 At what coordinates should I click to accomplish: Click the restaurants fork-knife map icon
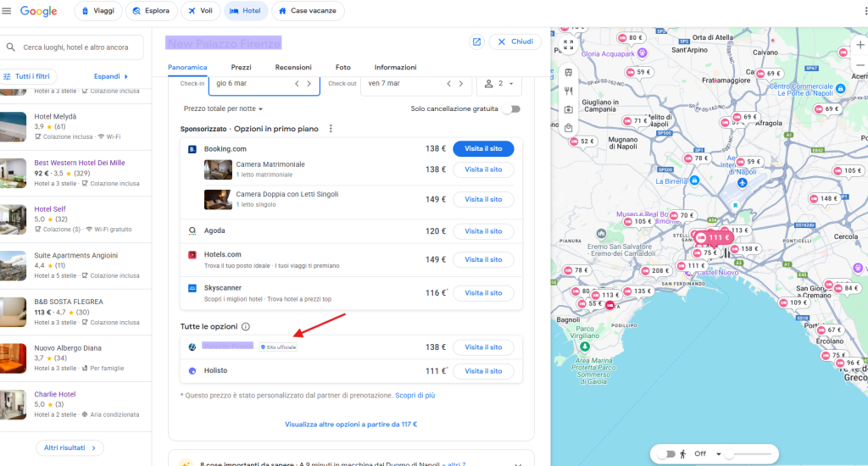(569, 91)
